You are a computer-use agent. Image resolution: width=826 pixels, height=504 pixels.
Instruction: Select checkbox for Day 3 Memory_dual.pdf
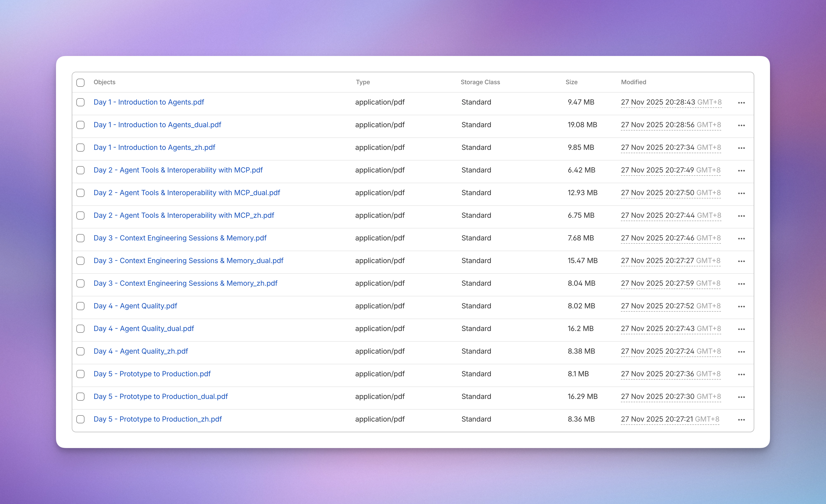coord(80,261)
